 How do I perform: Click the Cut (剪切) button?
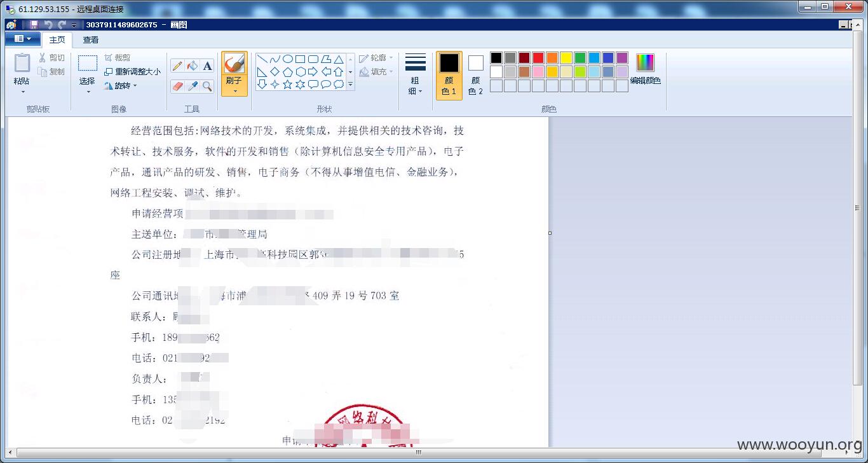click(51, 58)
